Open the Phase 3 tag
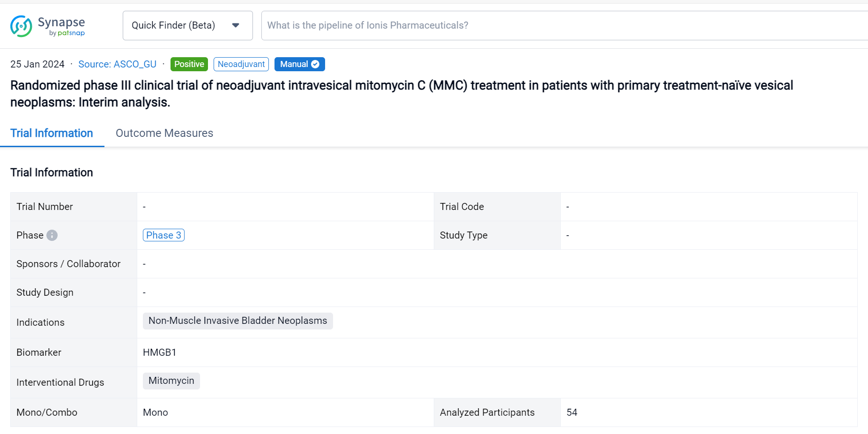This screenshot has width=868, height=434. pyautogui.click(x=163, y=235)
